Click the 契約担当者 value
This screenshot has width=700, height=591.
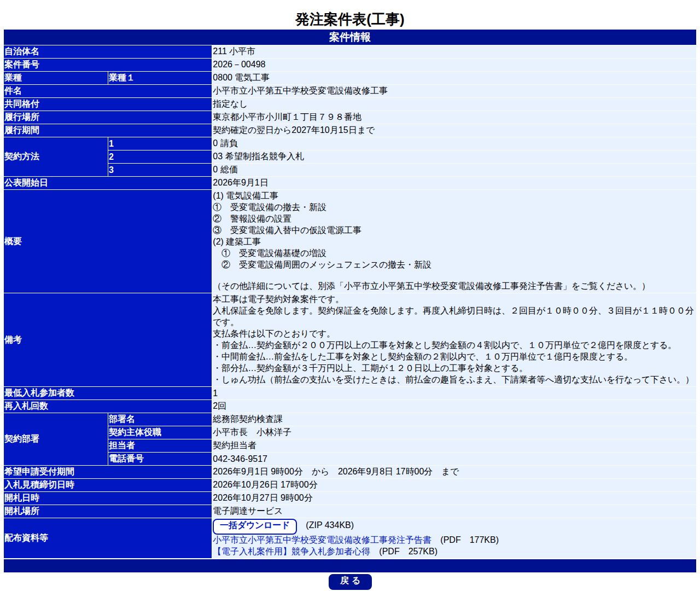coord(235,445)
